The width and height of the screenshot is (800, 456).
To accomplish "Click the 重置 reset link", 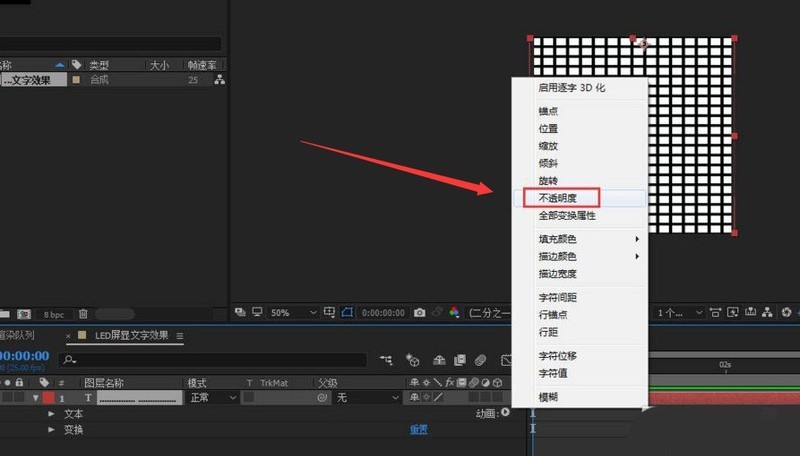I will (418, 430).
